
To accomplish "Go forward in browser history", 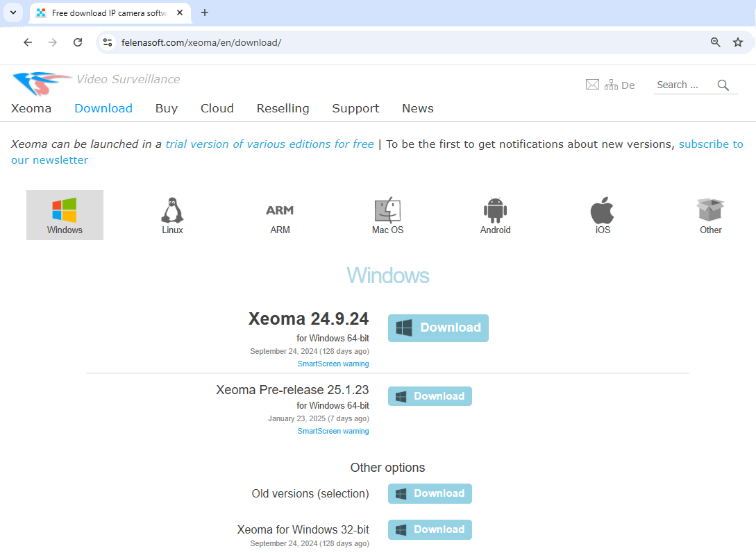I will point(53,42).
